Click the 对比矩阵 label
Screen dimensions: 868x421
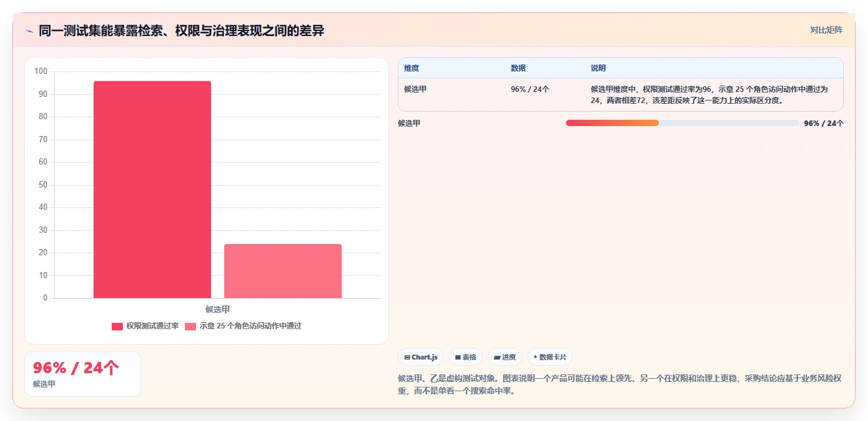[826, 30]
